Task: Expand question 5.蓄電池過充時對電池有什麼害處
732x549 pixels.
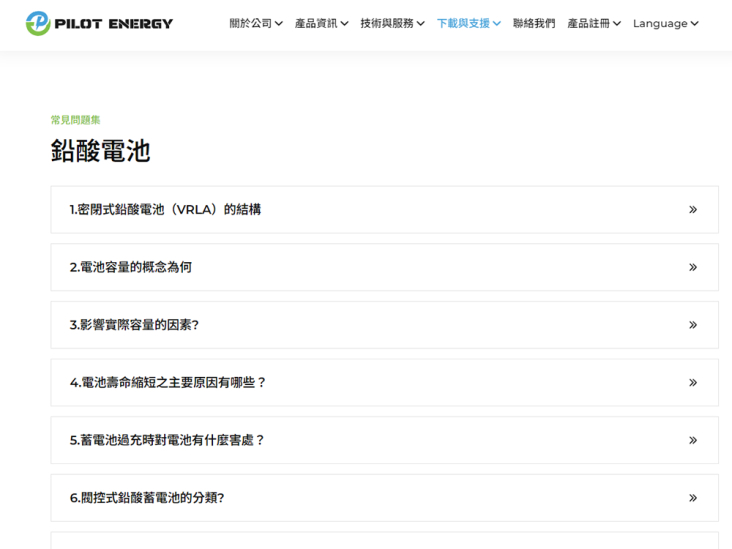Action: 167,440
